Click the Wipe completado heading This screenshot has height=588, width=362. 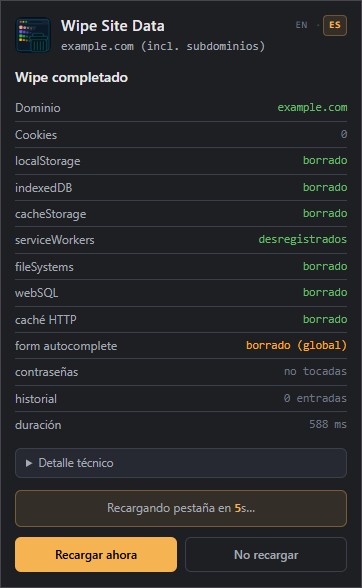tap(71, 78)
